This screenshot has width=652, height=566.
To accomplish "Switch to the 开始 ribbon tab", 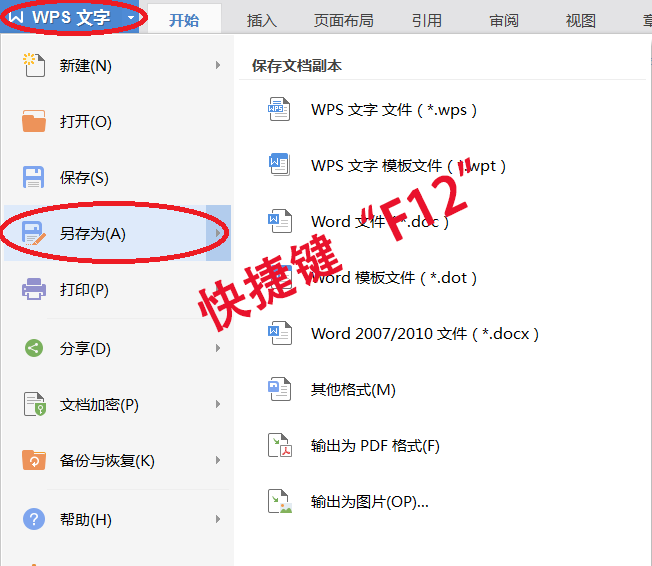I will 184,20.
